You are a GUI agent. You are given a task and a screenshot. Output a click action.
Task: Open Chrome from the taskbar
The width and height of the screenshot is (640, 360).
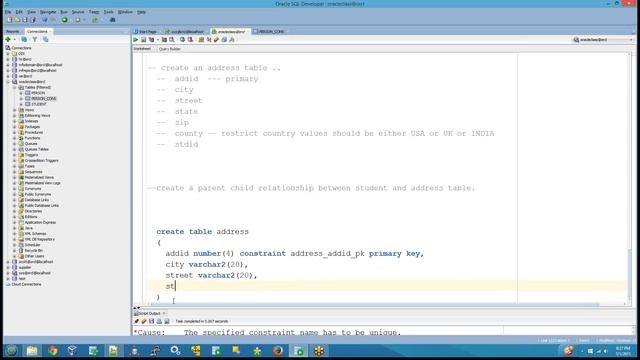tap(53, 350)
